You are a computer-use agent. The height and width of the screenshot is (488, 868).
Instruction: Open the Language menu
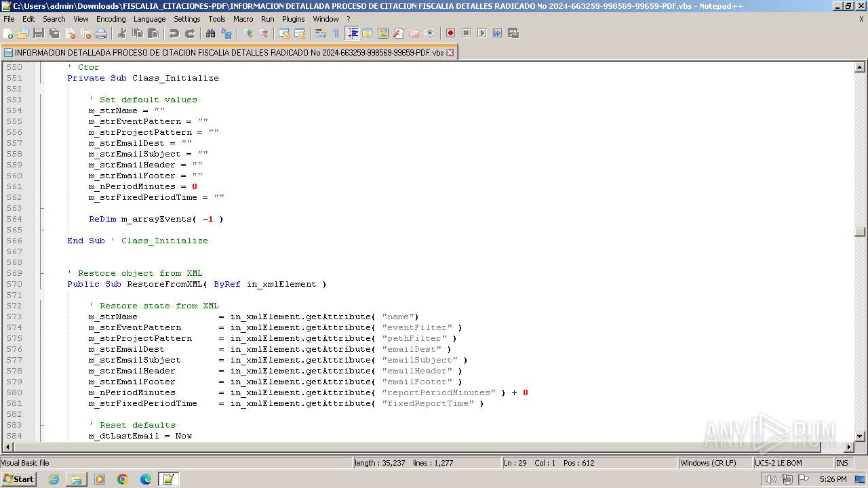click(x=149, y=19)
